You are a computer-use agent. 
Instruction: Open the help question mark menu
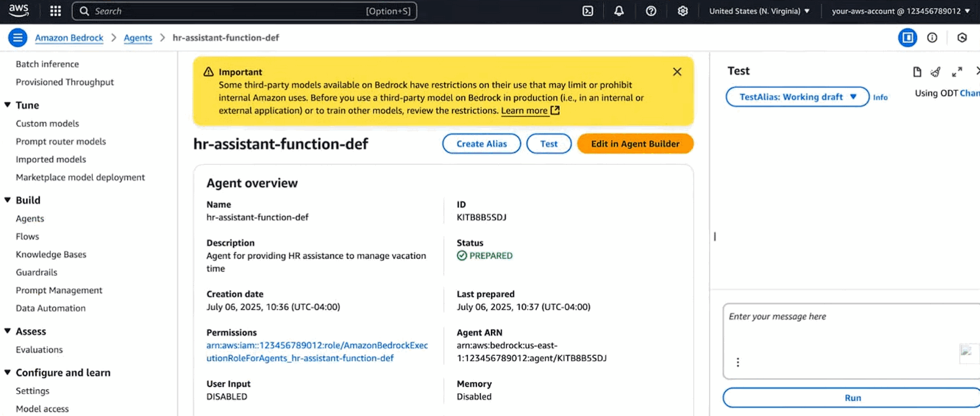651,11
